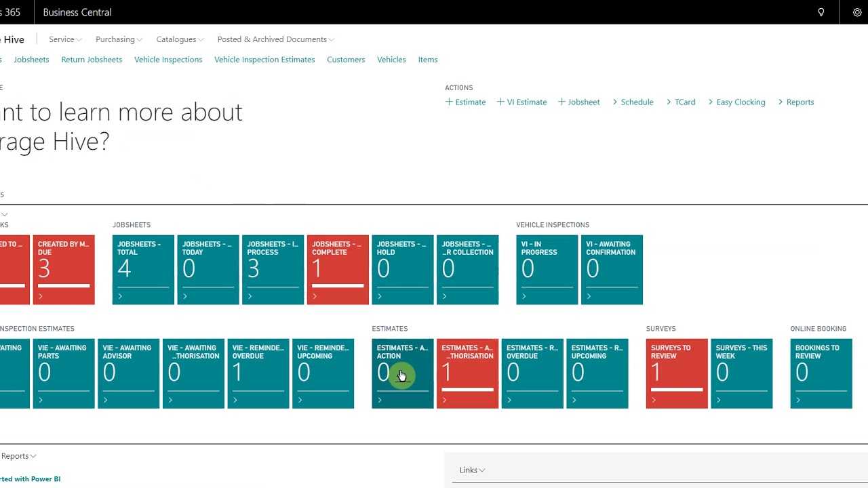Expand the TCard action
The height and width of the screenshot is (488, 868).
pyautogui.click(x=681, y=102)
